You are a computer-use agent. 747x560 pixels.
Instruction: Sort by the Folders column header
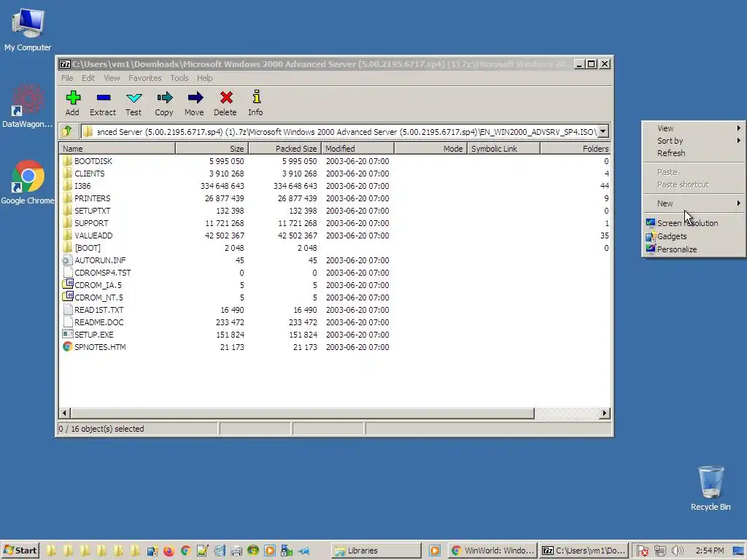point(576,149)
